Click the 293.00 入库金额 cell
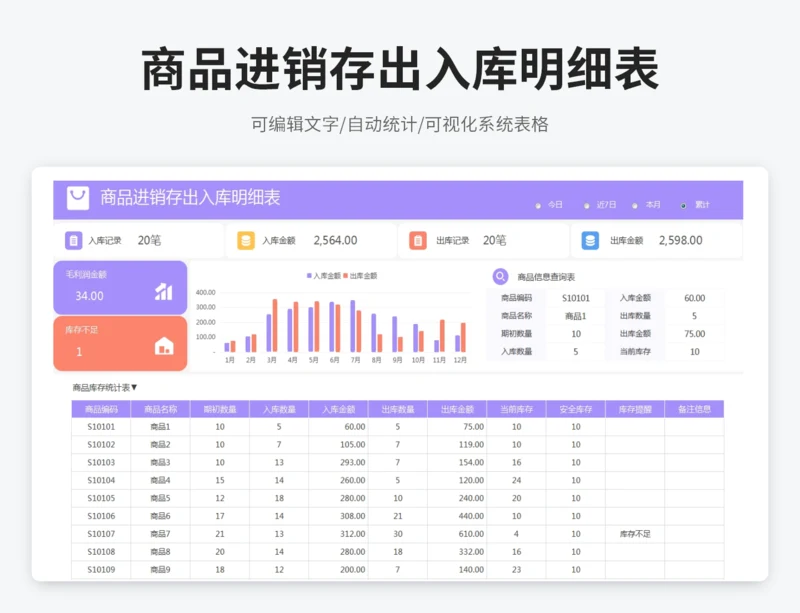 tap(338, 462)
